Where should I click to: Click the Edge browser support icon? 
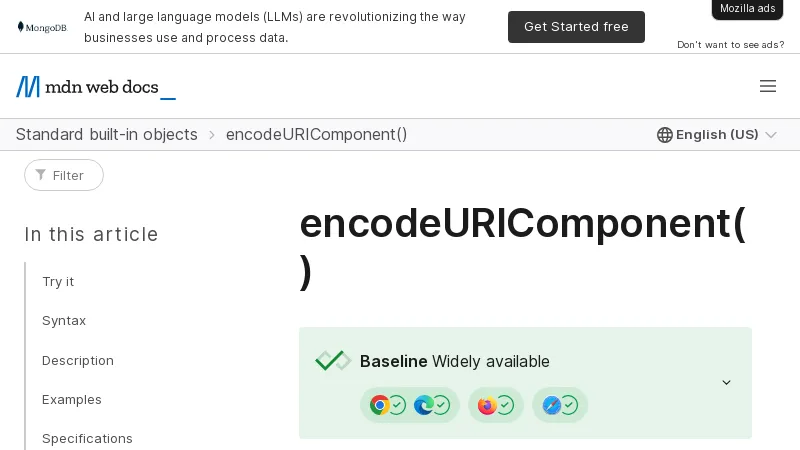[x=424, y=405]
